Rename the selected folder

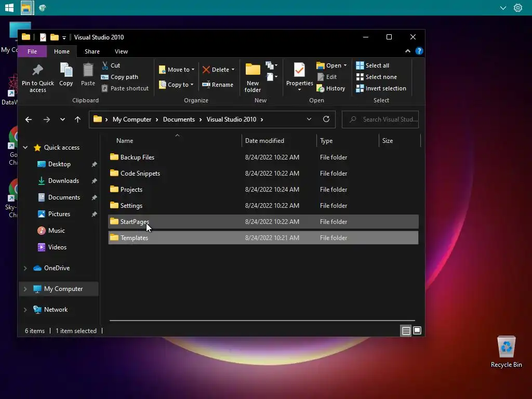(x=218, y=85)
